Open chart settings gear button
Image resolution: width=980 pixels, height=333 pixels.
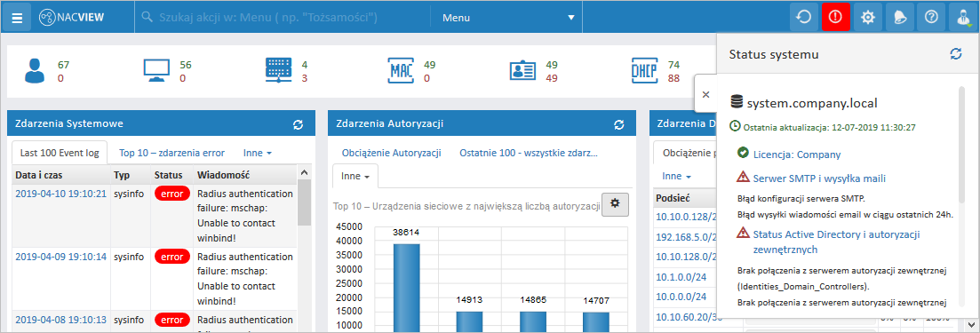[x=615, y=204]
